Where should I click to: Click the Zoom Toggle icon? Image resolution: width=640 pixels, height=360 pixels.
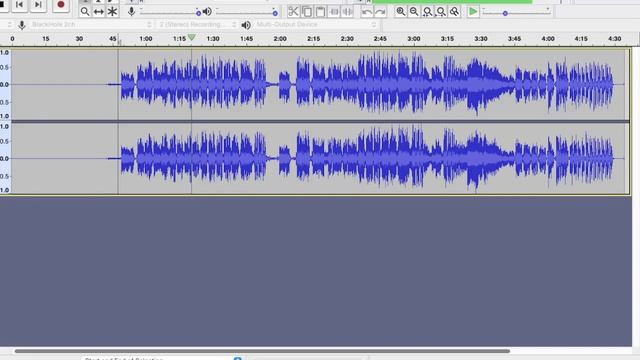454,11
